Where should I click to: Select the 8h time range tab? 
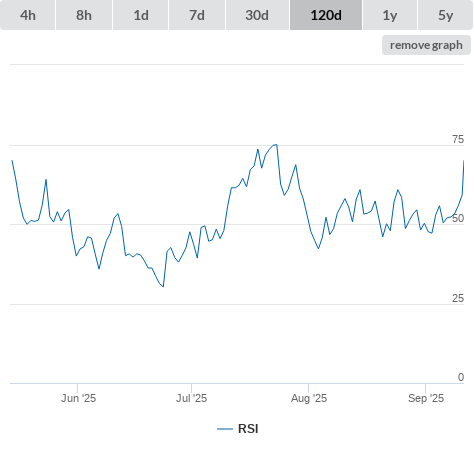pos(84,15)
